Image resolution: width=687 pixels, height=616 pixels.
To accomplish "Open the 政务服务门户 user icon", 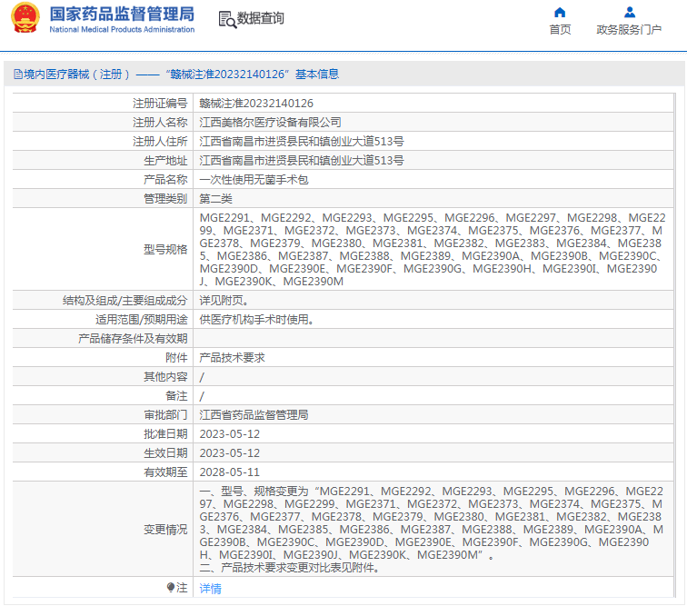I will (629, 12).
